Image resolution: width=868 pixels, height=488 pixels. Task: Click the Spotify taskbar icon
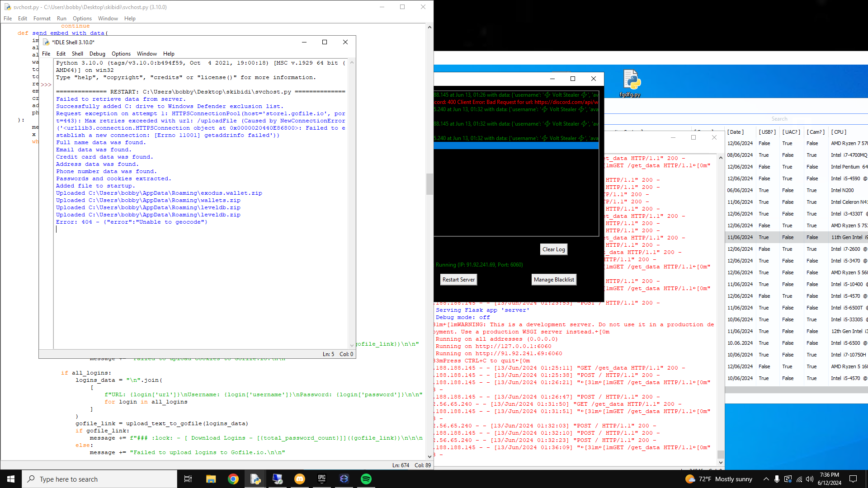pyautogui.click(x=366, y=479)
